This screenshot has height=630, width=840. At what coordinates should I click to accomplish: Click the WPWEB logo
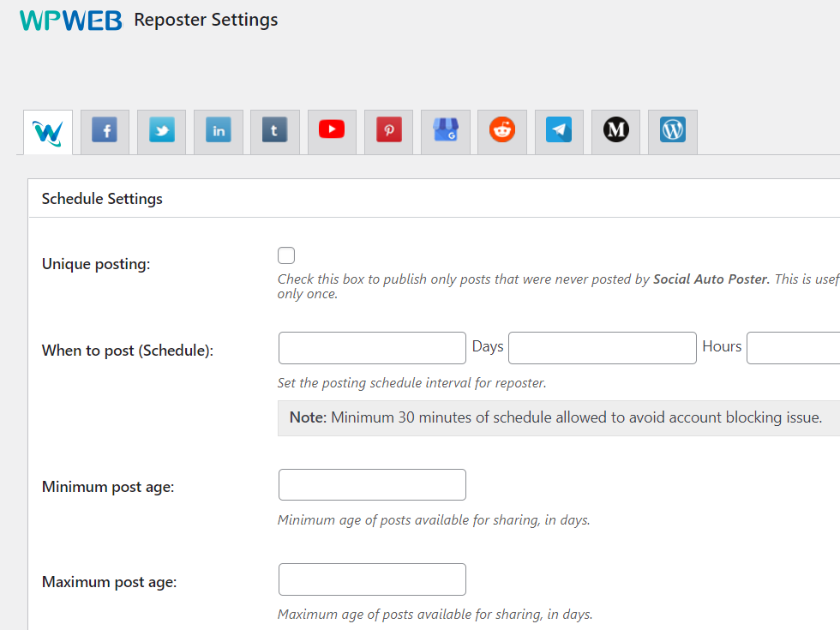coord(70,21)
